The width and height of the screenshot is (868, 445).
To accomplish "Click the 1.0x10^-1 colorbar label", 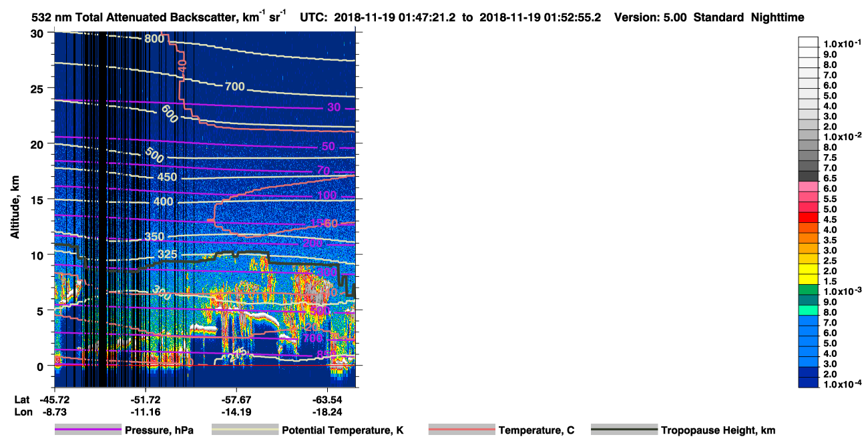I will 843,43.
